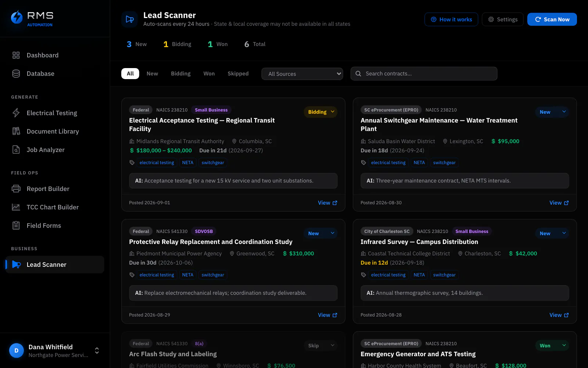The image size is (588, 368).
Task: Switch to the Bidding filter tab
Action: (x=181, y=74)
